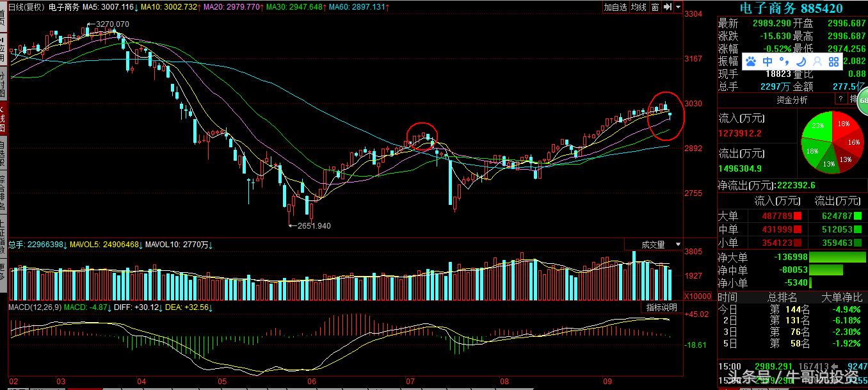Viewport: 868px width, 390px height.
Task: Click the 最低 value 2974.256
Action: [x=846, y=48]
